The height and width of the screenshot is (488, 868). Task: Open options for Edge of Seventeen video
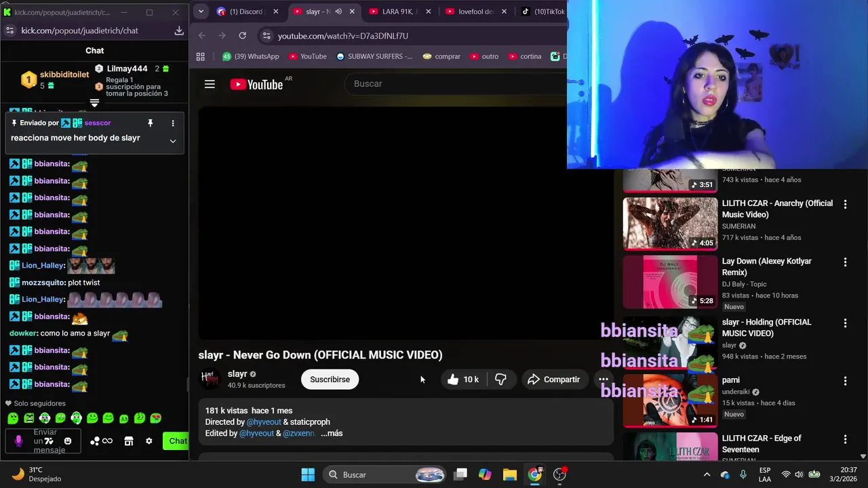click(x=845, y=439)
